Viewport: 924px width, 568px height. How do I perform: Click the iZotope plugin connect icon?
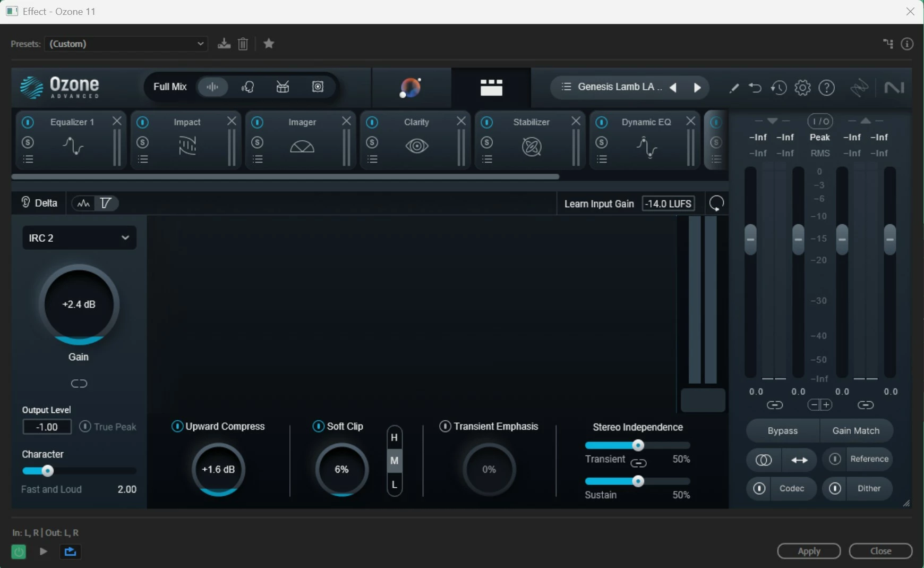point(859,88)
